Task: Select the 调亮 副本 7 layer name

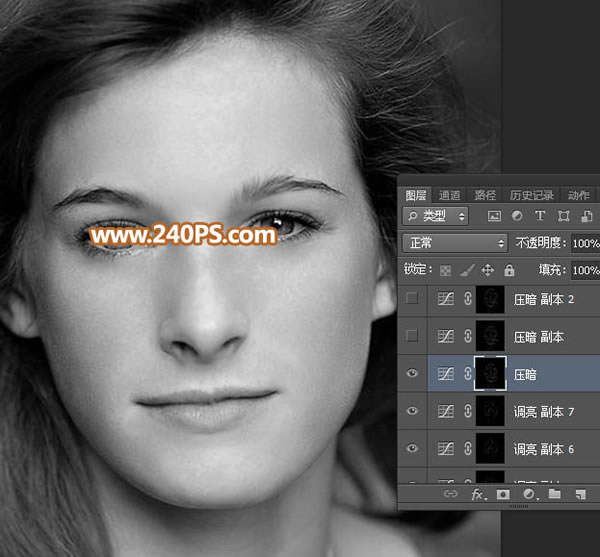Action: coord(544,412)
